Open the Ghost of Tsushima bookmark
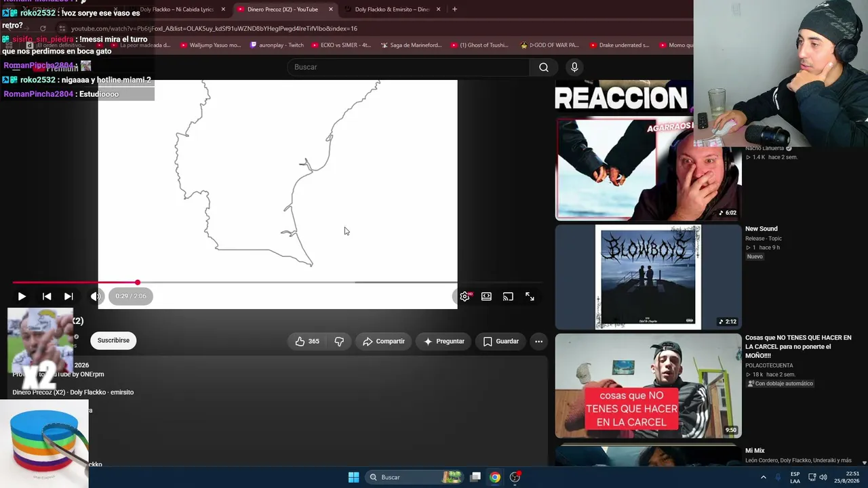Image resolution: width=868 pixels, height=488 pixels. [479, 45]
